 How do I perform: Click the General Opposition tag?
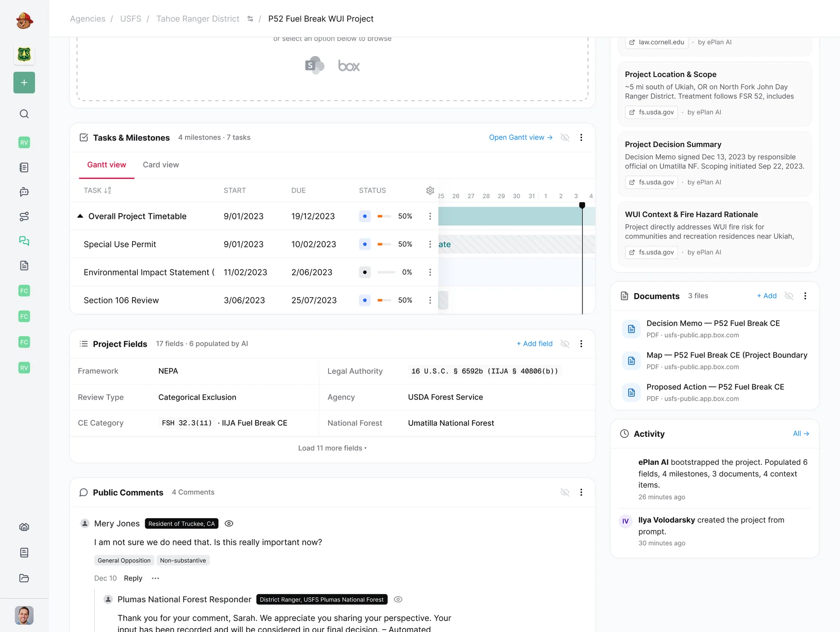124,561
